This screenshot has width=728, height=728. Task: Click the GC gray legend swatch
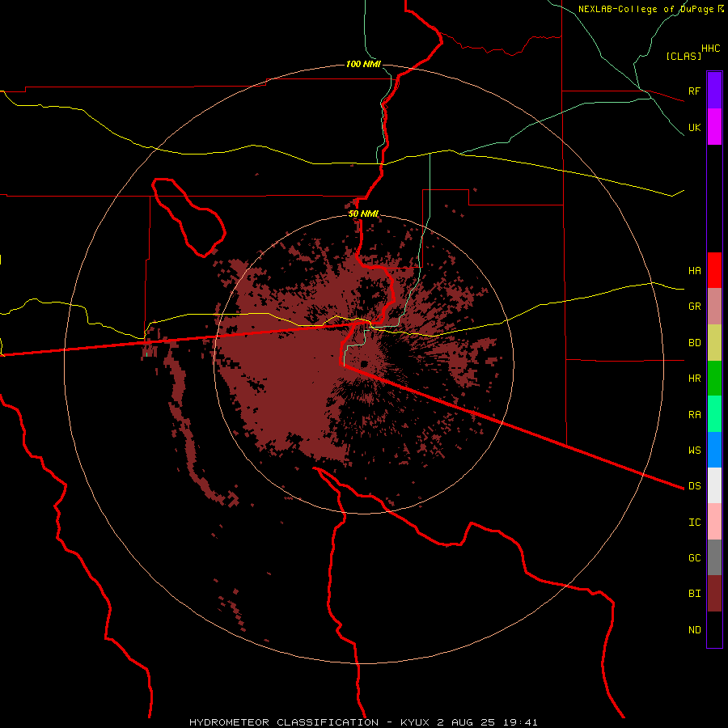click(714, 557)
